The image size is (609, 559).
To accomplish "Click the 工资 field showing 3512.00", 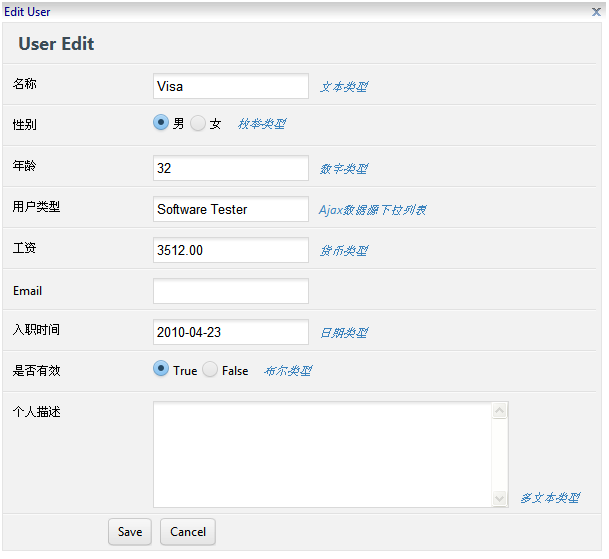I will [231, 250].
